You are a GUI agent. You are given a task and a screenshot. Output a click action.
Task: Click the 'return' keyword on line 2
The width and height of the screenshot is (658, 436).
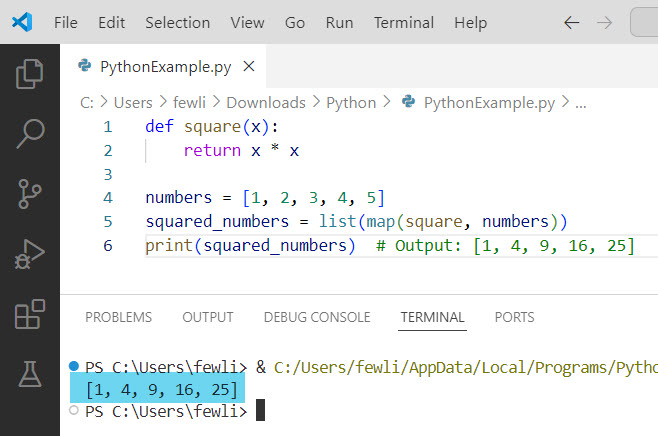point(212,150)
